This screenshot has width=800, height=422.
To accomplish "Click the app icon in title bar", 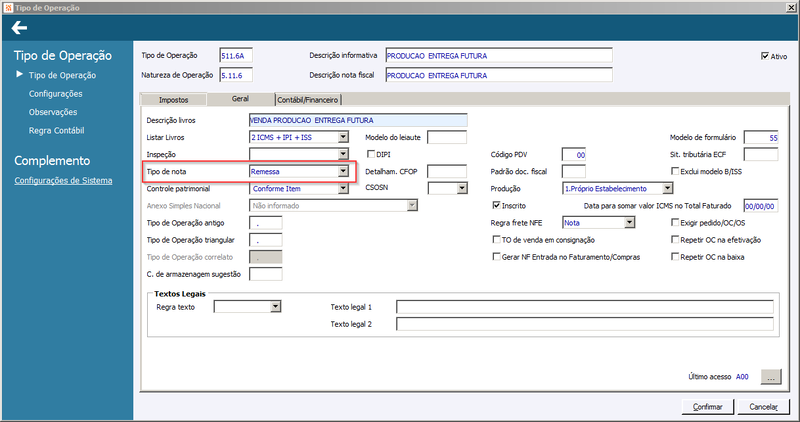I will point(8,8).
